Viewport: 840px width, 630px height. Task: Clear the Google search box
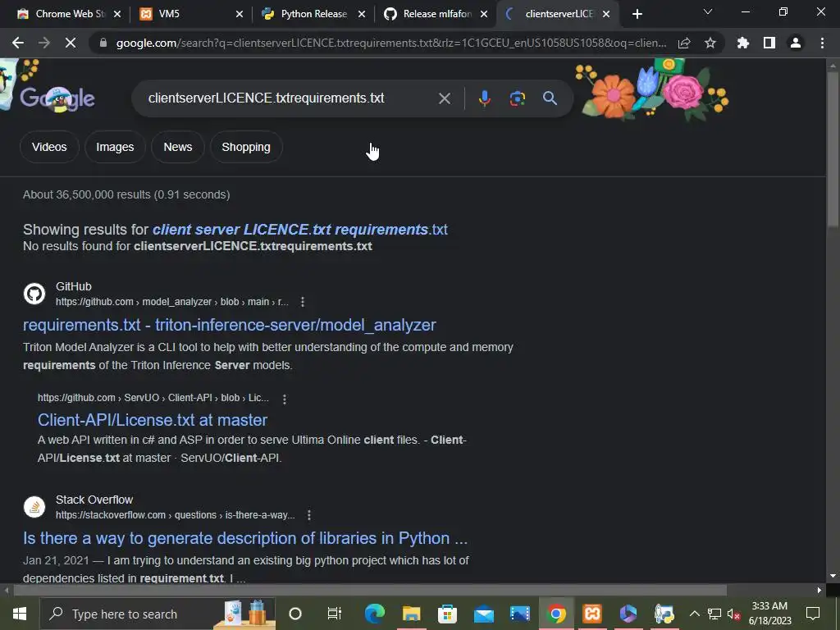coord(445,98)
